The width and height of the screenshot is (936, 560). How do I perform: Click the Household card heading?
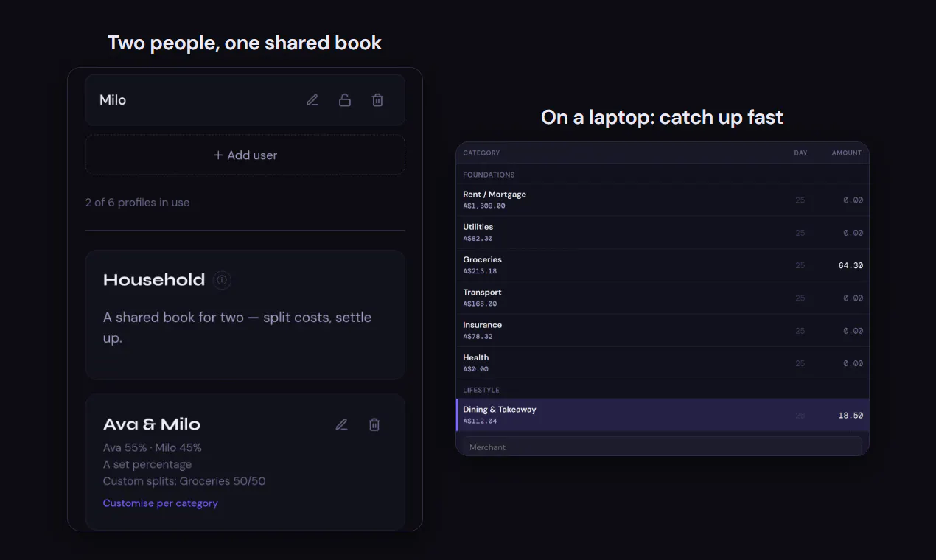[x=154, y=280]
